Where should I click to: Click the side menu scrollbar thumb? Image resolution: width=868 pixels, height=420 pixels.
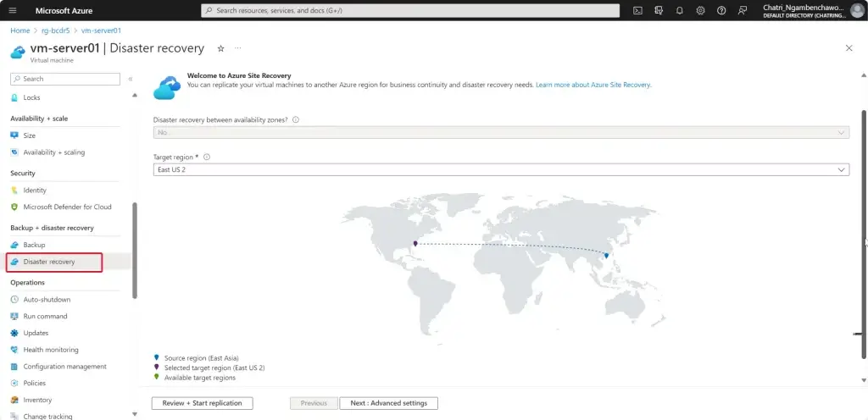(x=135, y=251)
